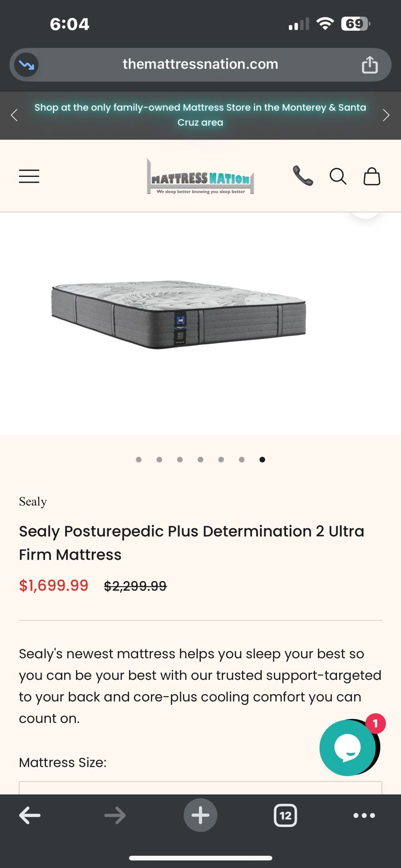The width and height of the screenshot is (401, 868).
Task: Open the page settings icon in the address bar
Action: 26,64
